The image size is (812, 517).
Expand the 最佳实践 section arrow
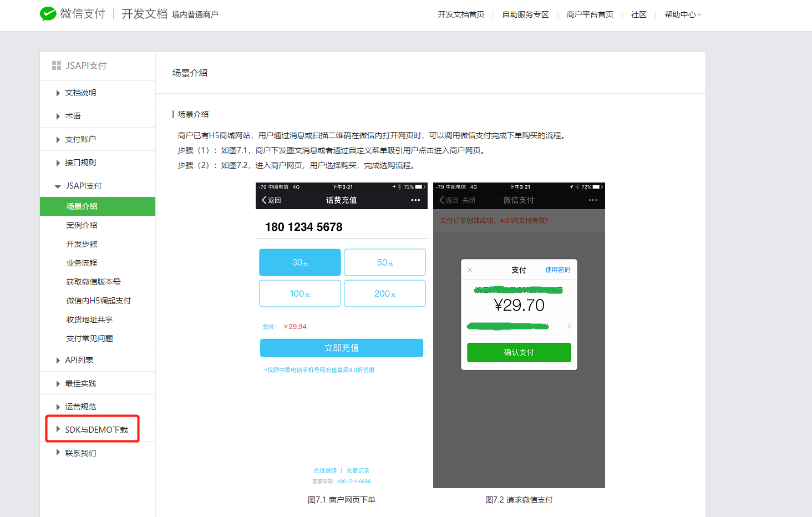pyautogui.click(x=58, y=384)
